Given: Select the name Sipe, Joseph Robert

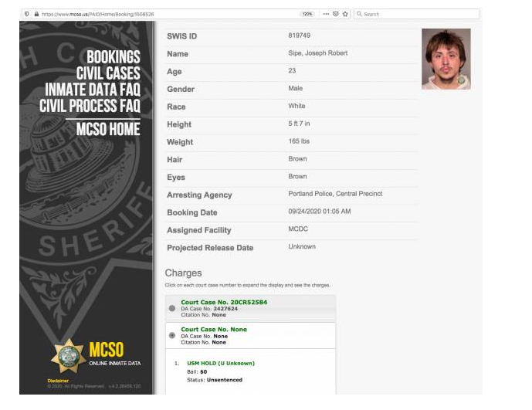Looking at the screenshot, I should (318, 53).
